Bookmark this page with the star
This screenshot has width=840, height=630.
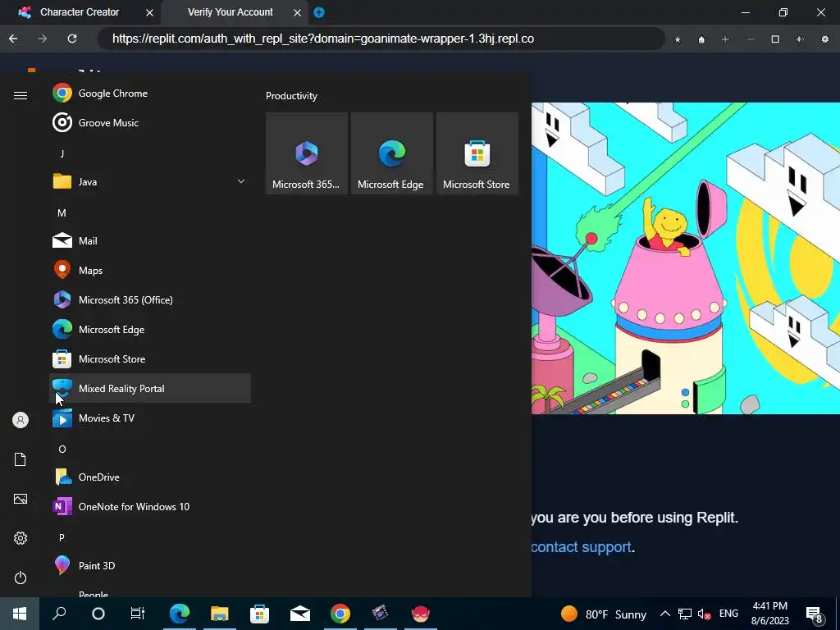(678, 39)
